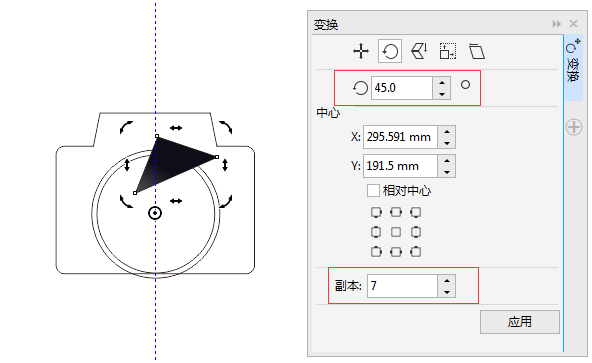
Task: Click the triangle's top node
Action: click(157, 136)
